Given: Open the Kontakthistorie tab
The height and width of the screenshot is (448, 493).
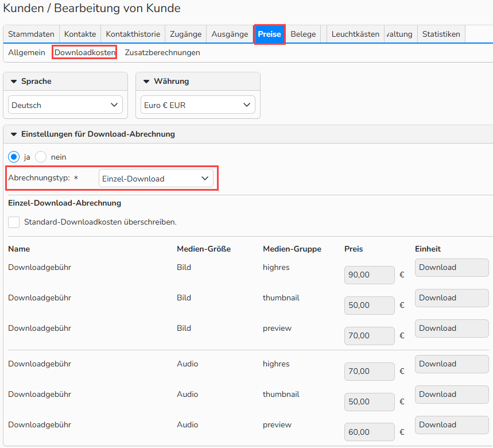Looking at the screenshot, I should [133, 34].
